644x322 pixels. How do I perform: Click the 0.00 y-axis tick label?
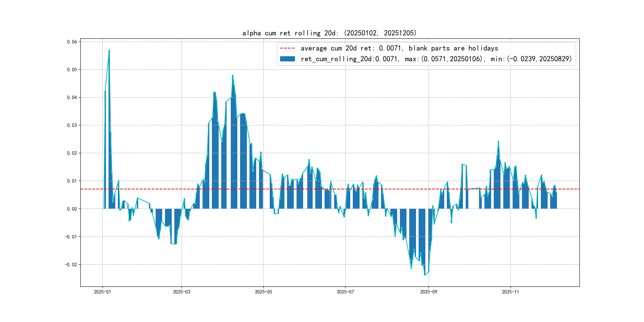(x=72, y=209)
